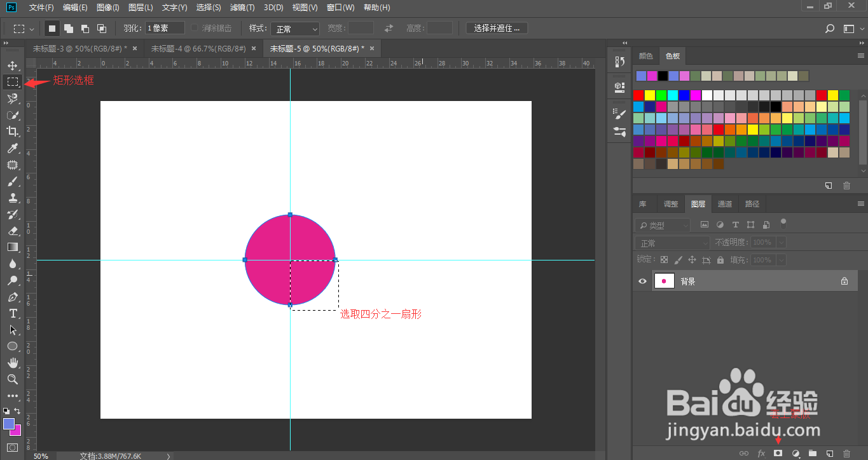Pick the Eyedropper tool
Image resolution: width=868 pixels, height=460 pixels.
pyautogui.click(x=12, y=148)
